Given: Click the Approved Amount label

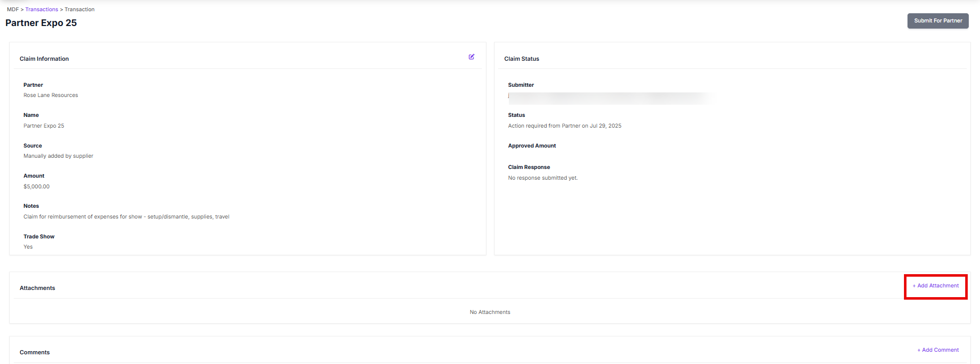Looking at the screenshot, I should coord(531,146).
